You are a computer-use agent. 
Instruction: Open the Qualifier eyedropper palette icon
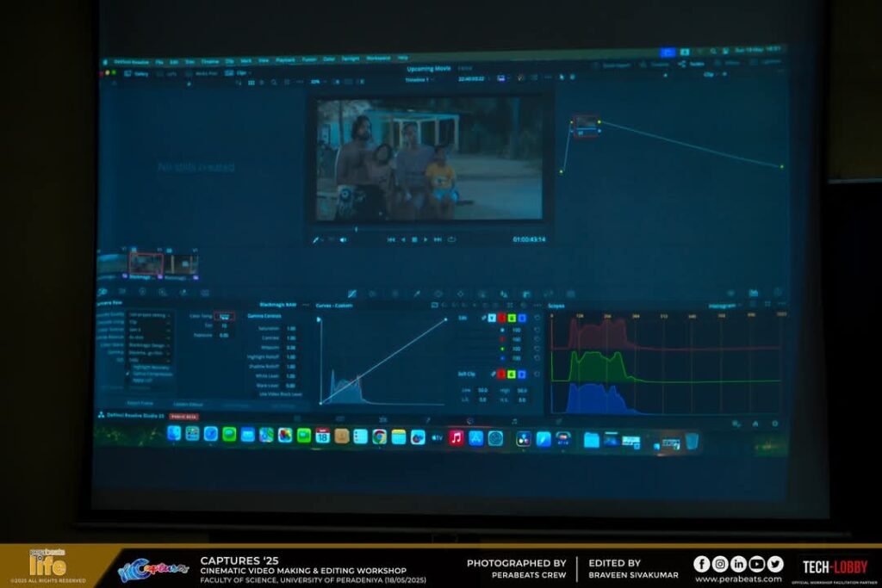pos(417,294)
